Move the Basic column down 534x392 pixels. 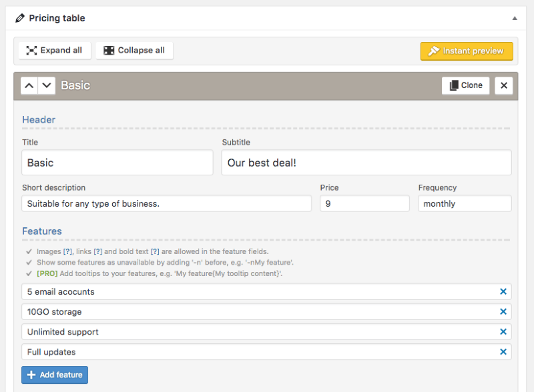coord(47,85)
